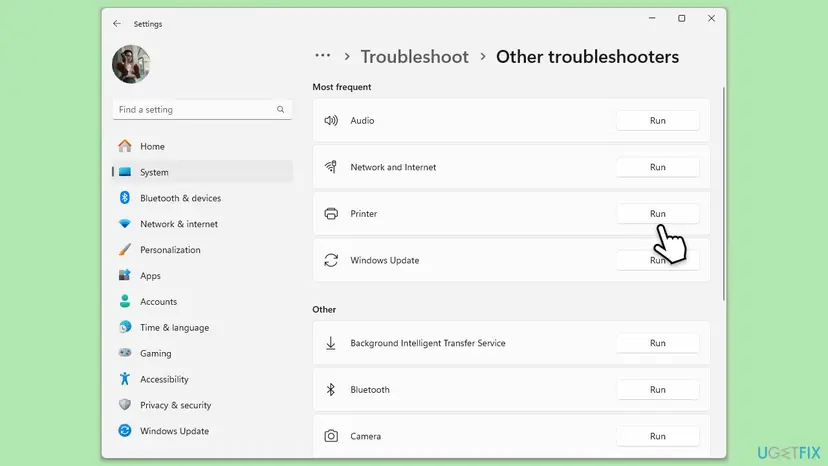Click the Network & internet wifi icon
The height and width of the screenshot is (466, 828).
pos(125,223)
